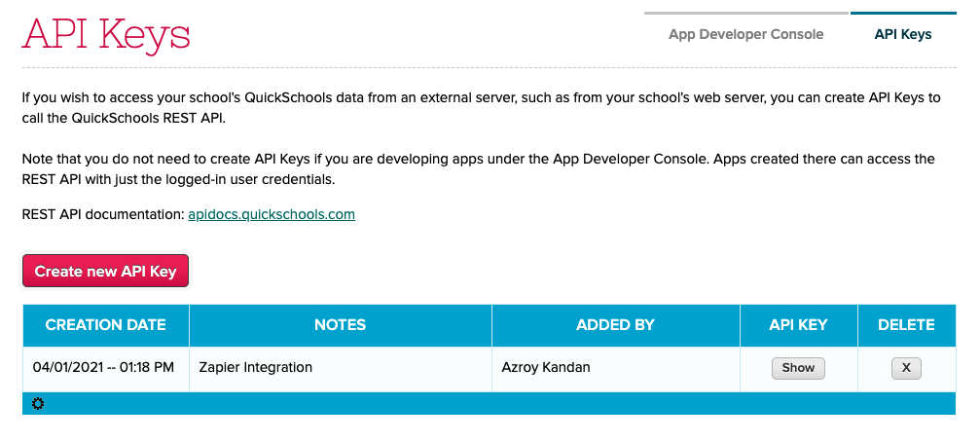Click the note about App Developer Console apps
The image size is (980, 442).
tap(478, 168)
